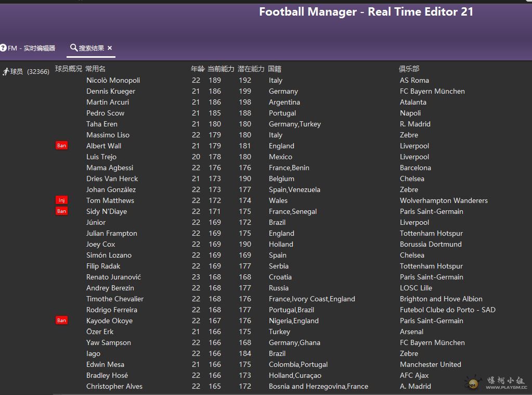Select player Dennis Krueger

tap(111, 92)
